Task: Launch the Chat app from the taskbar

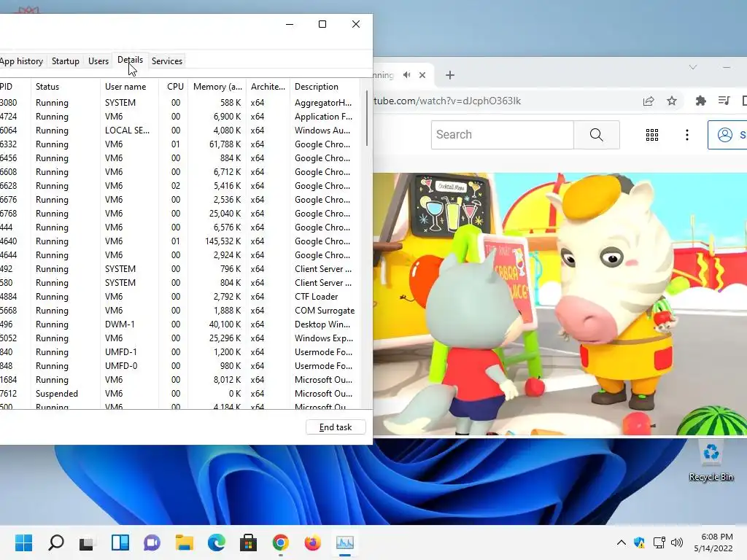Action: [152, 542]
